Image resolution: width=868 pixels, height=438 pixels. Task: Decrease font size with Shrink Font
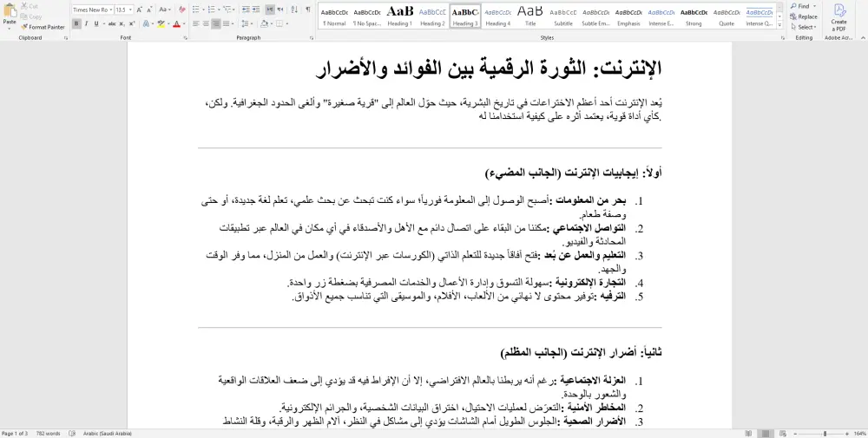(150, 10)
